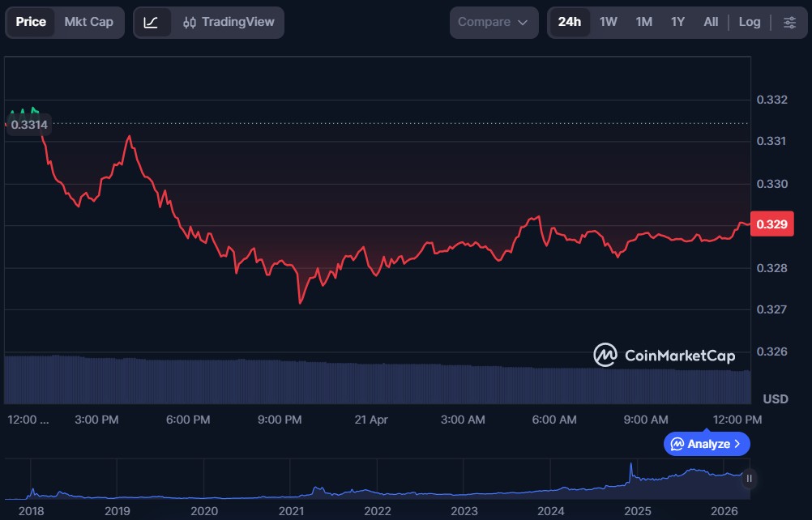Open the Compare dropdown
The width and height of the screenshot is (812, 520).
pos(493,22)
